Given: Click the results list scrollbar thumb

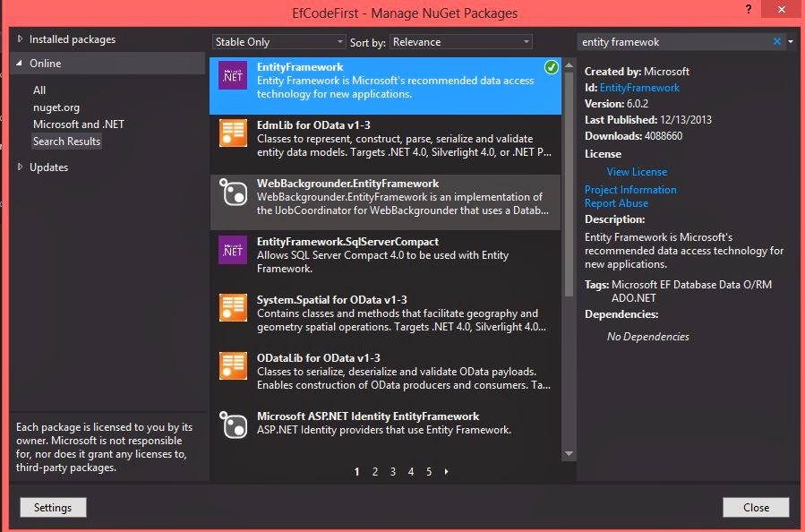Looking at the screenshot, I should pyautogui.click(x=569, y=184).
